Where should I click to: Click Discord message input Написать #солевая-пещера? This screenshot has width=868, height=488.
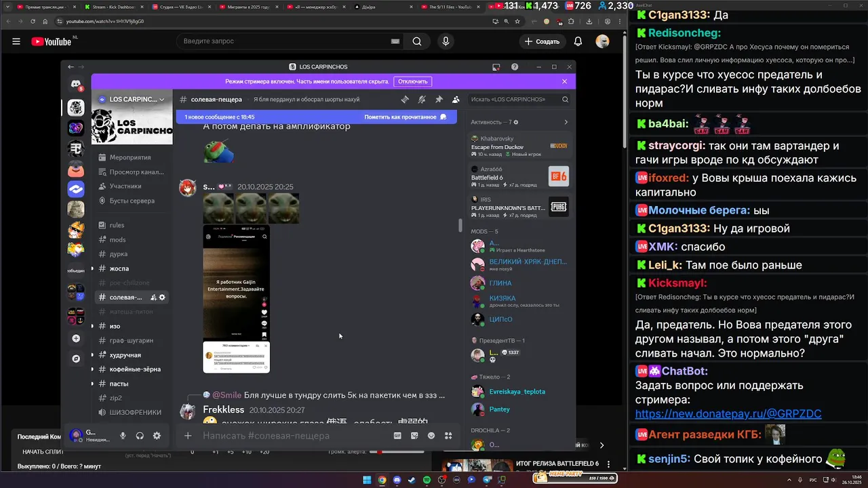click(292, 436)
